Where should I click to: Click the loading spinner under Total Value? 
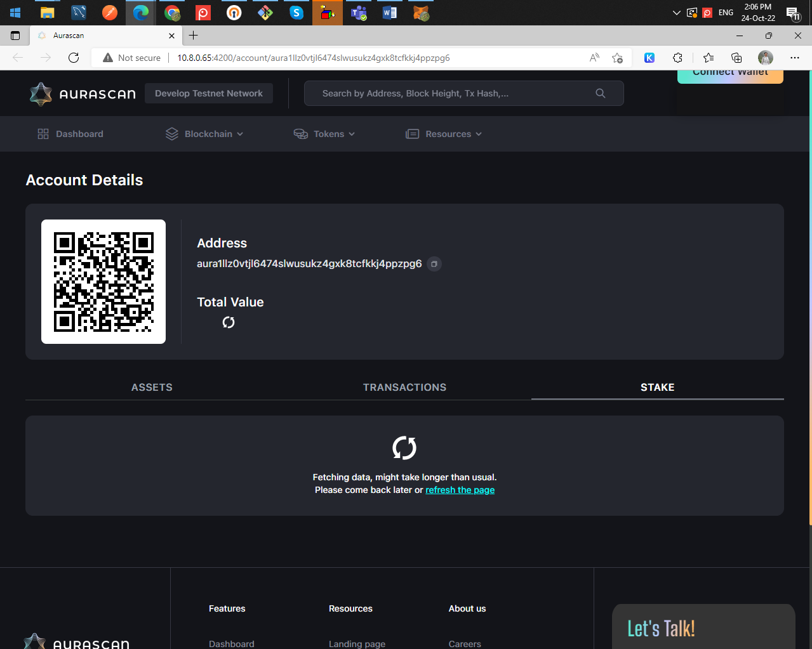[228, 322]
